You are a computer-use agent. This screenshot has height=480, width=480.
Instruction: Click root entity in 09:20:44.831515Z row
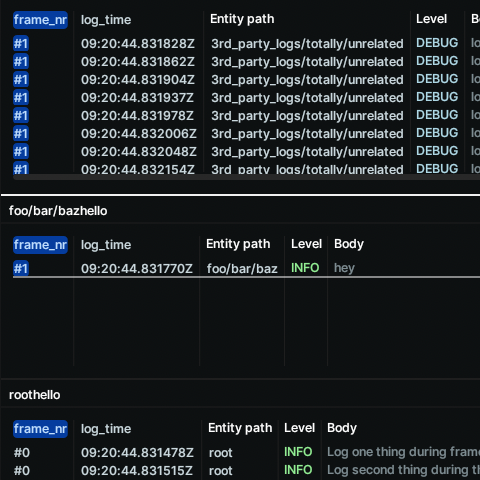pos(221,471)
